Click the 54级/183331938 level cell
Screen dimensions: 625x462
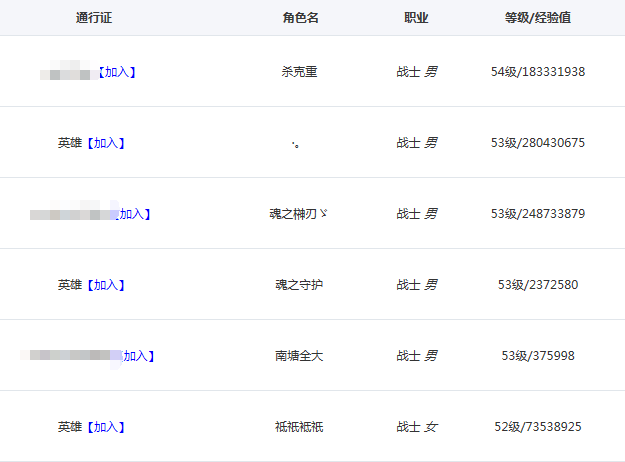pyautogui.click(x=538, y=72)
